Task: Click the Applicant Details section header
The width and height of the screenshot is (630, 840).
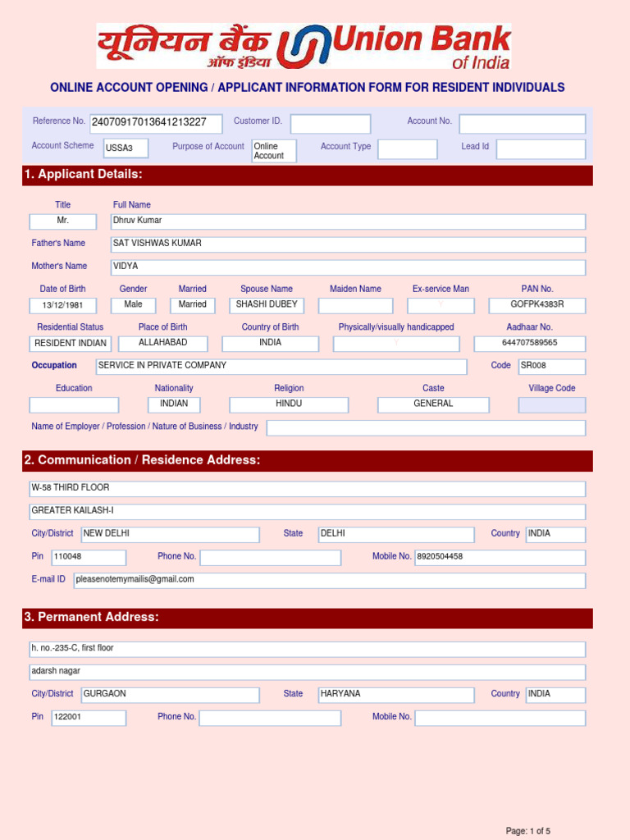Action: [308, 176]
